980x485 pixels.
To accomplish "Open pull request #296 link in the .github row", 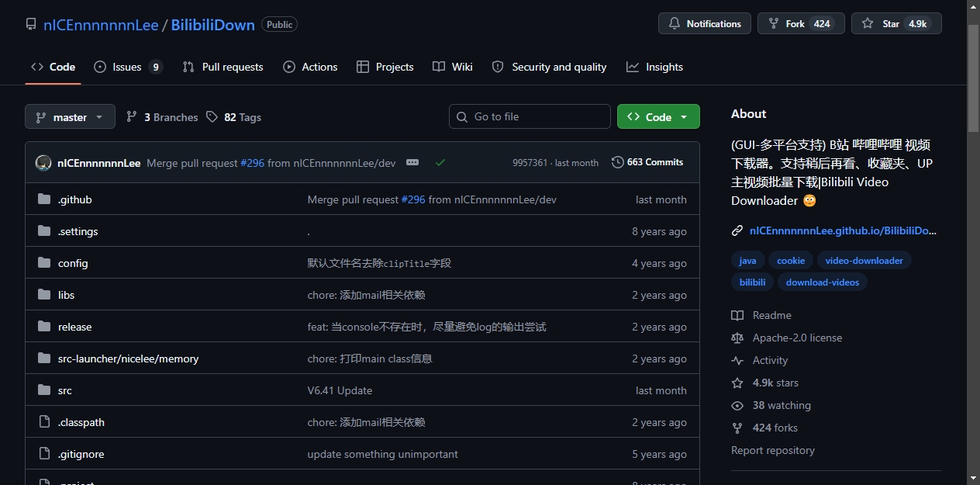I will (x=413, y=199).
